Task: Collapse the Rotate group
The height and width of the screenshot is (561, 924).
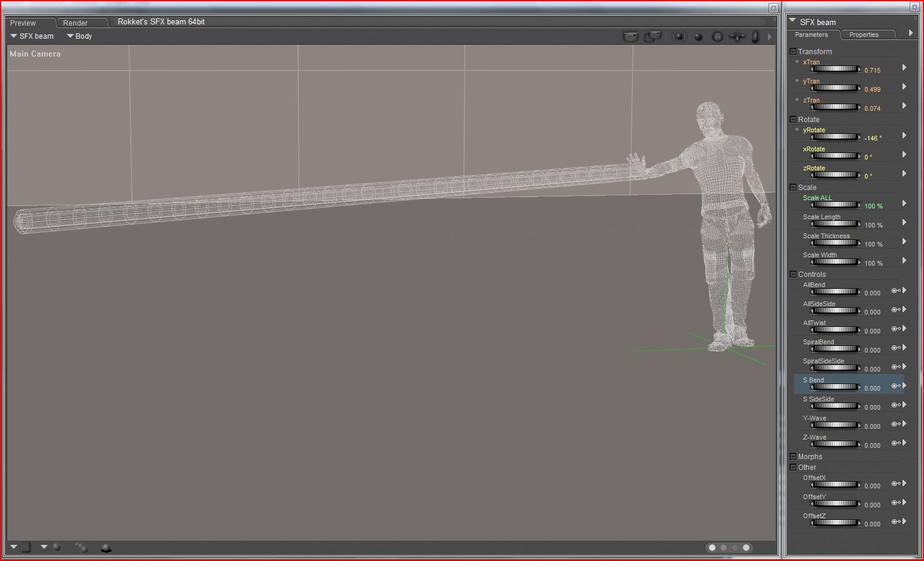Action: (793, 120)
